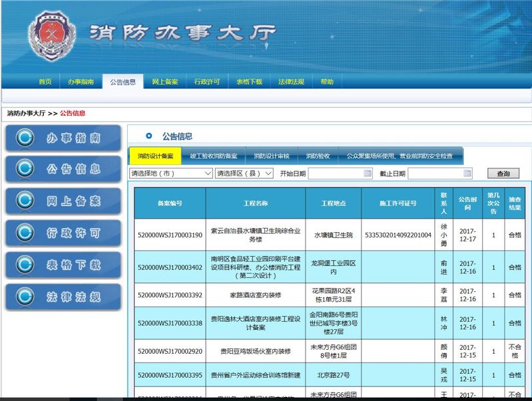Open calendar picker for 开始日期

(367, 174)
